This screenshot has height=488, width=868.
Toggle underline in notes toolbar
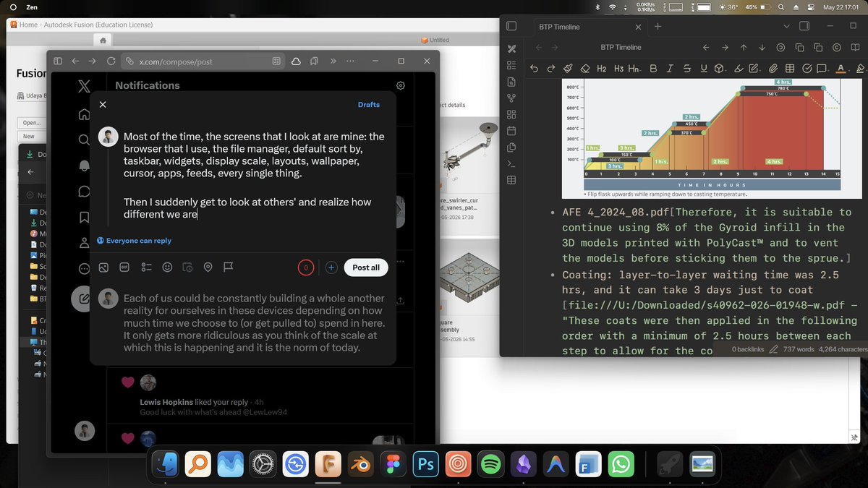click(703, 69)
